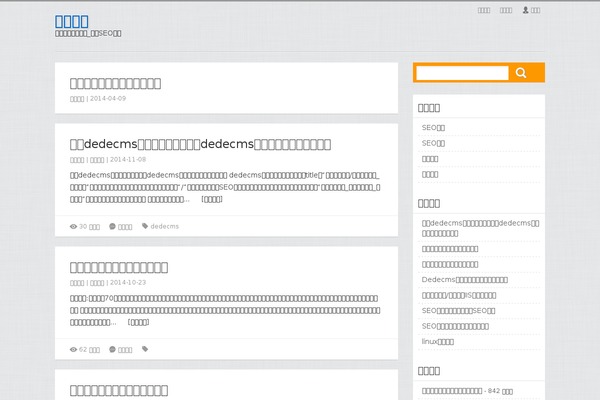Focus the search input field in sidebar
Screen dimensions: 600x400
(x=462, y=73)
